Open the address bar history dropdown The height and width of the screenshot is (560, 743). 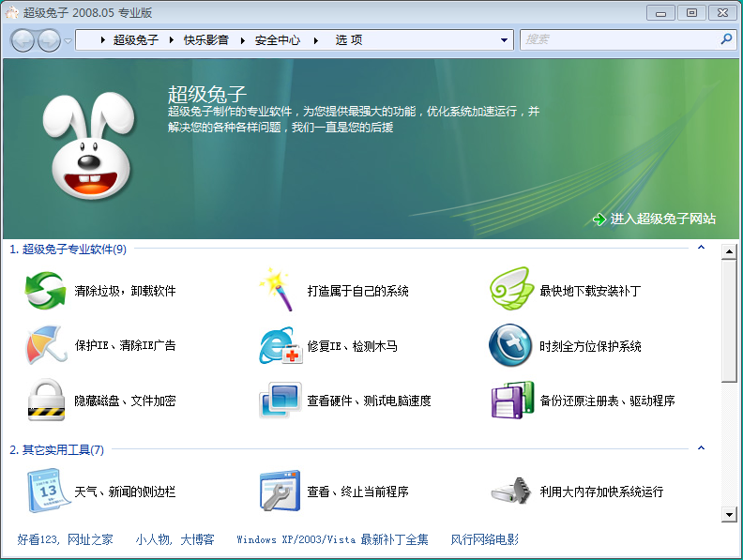tap(505, 40)
